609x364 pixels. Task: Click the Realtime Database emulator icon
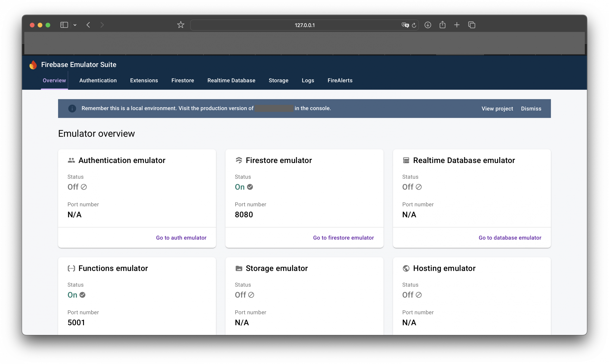click(x=406, y=160)
